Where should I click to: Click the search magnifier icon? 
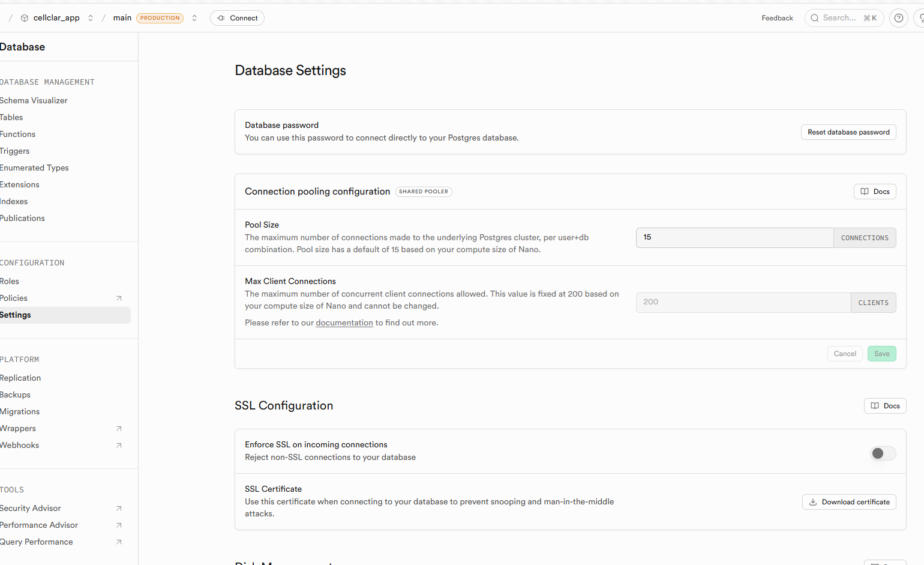pos(814,18)
